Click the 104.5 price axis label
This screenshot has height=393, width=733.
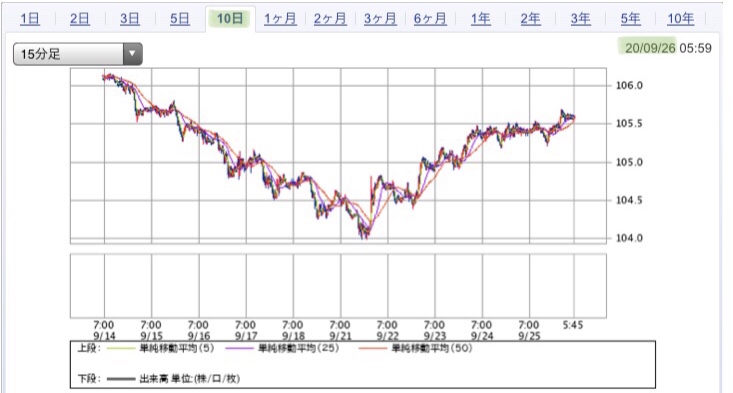(x=629, y=200)
